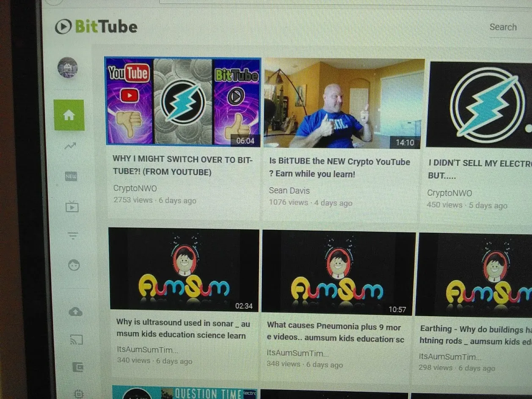Image resolution: width=532 pixels, height=399 pixels.
Task: Go to the green Home icon
Action: [x=69, y=115]
